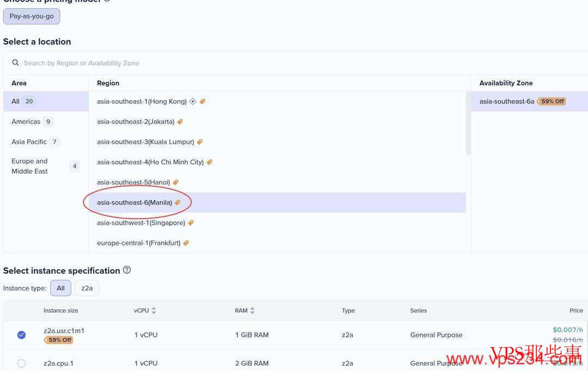Select the z2a.usr.c1m1 instance radio button
Viewport: 588px width, 371px height.
click(21, 335)
